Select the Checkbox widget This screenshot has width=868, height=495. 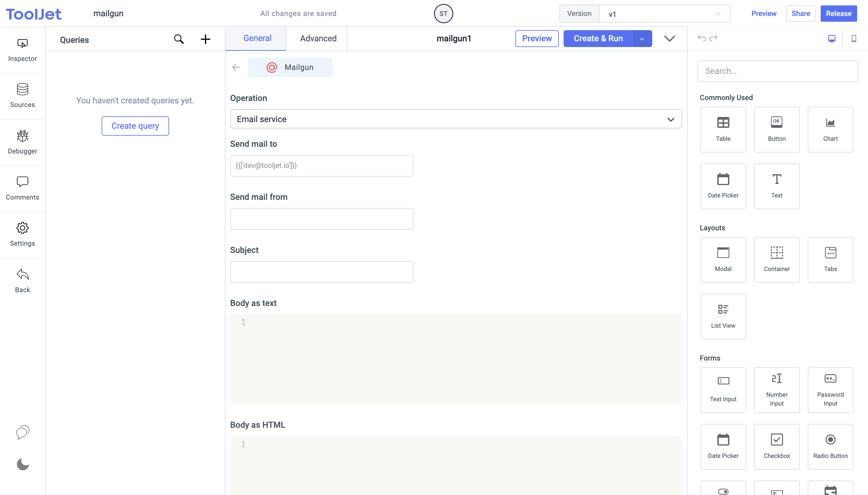(x=777, y=446)
